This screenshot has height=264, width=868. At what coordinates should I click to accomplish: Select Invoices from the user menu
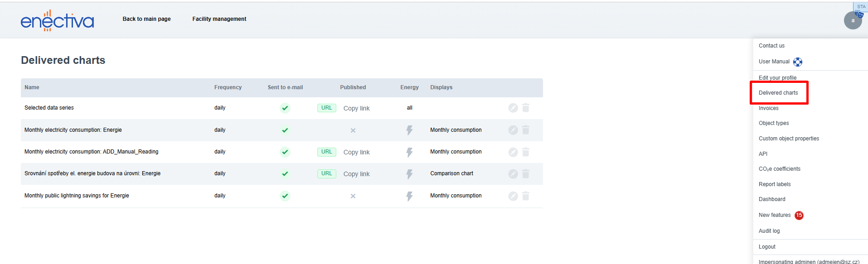pos(768,108)
